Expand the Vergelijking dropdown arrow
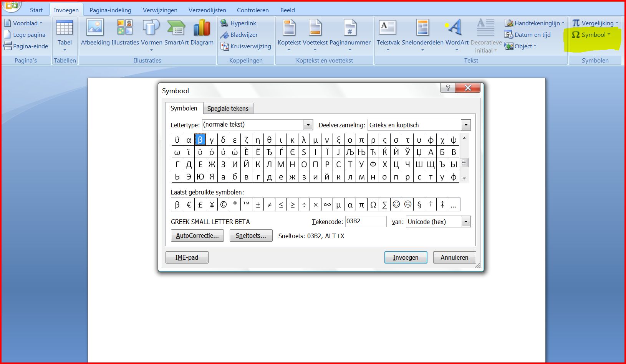This screenshot has height=364, width=626. 617,23
